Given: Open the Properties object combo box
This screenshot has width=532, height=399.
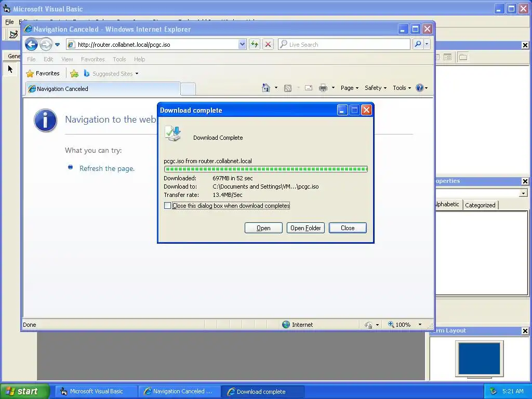Looking at the screenshot, I should [x=524, y=193].
